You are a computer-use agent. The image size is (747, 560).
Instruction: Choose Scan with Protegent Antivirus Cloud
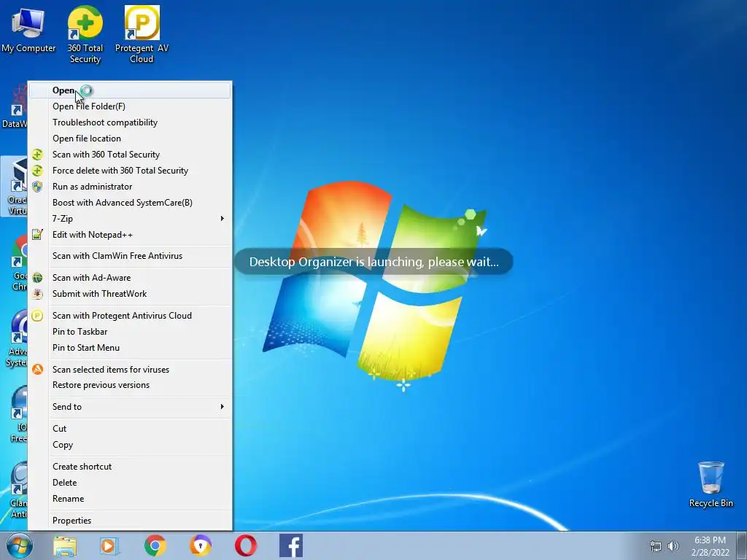(x=130, y=316)
